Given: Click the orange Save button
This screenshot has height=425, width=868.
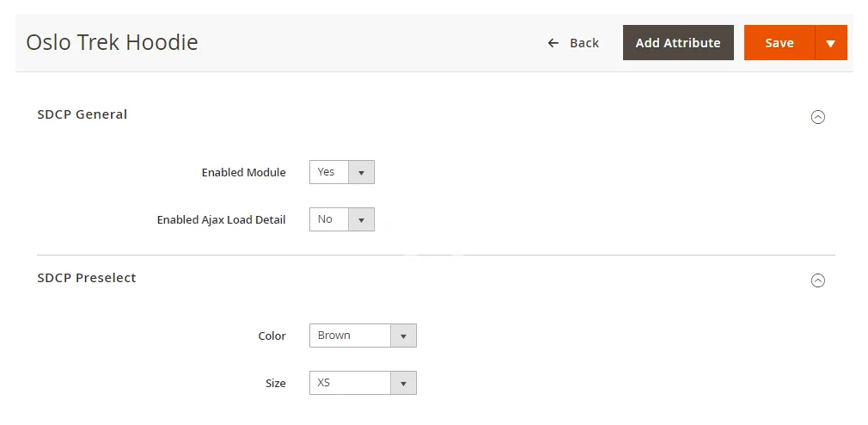Looking at the screenshot, I should tap(779, 43).
